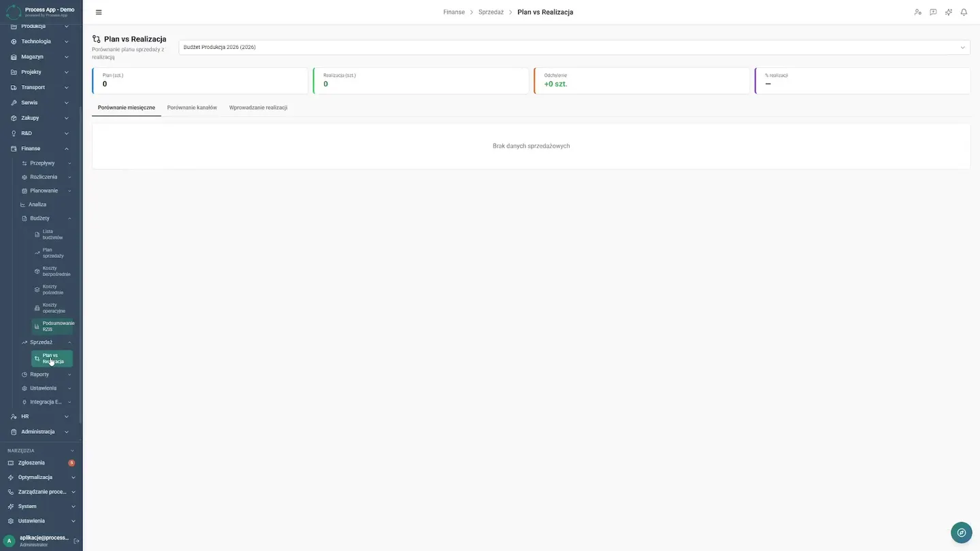Screen dimensions: 980x551
Task: Open the user management icon in header
Action: (x=917, y=12)
